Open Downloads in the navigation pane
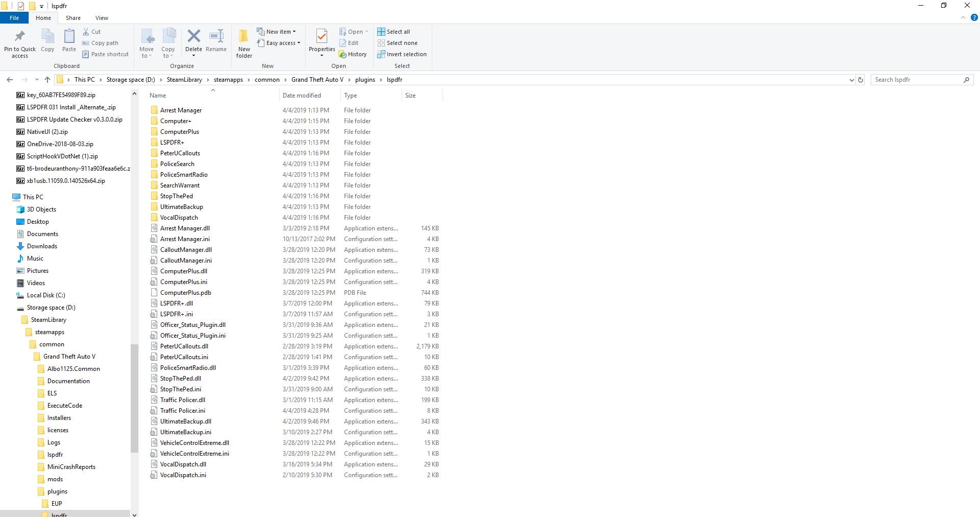980x517 pixels. [x=42, y=246]
